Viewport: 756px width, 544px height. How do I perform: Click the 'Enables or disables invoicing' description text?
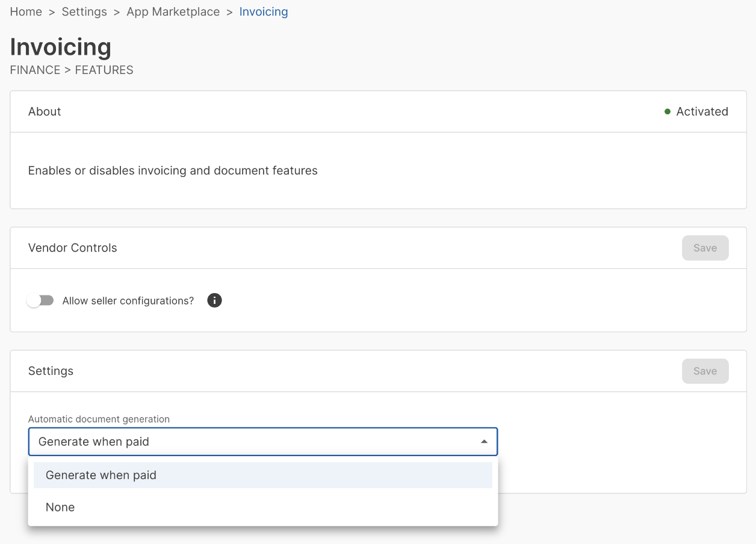[x=173, y=171]
